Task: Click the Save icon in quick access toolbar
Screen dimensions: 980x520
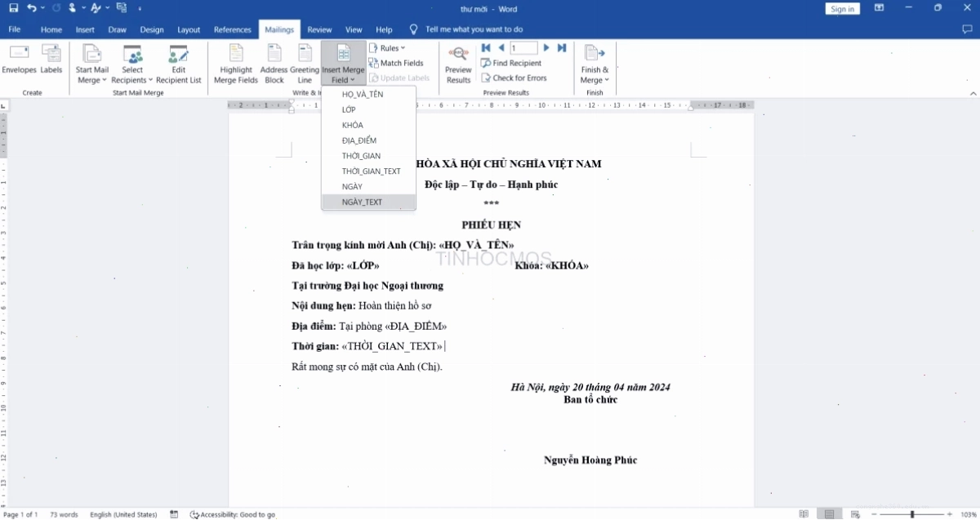Action: [13, 8]
